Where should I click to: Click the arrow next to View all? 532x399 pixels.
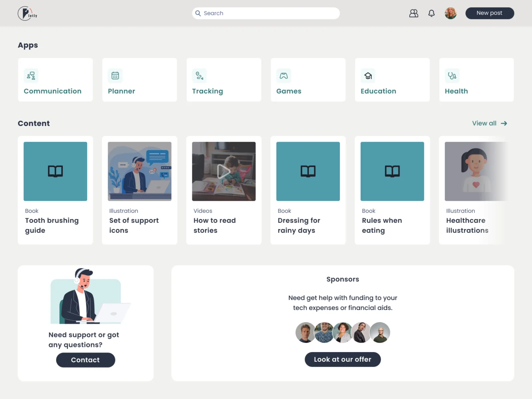tap(504, 123)
